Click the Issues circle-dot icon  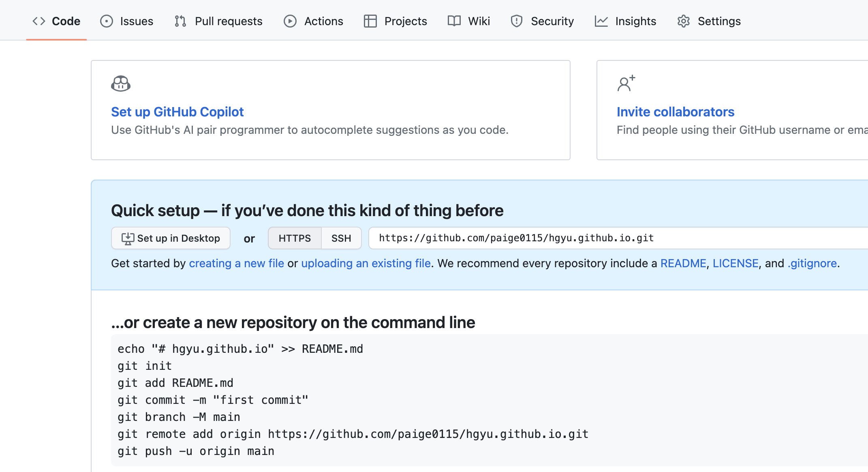107,21
